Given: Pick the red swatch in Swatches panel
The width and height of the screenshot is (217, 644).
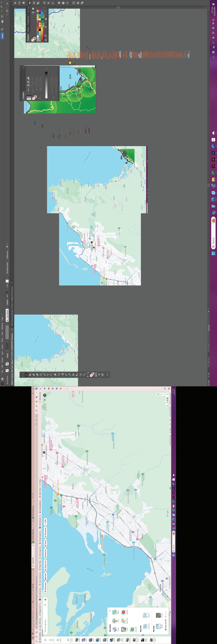Looking at the screenshot, I should coord(38,26).
